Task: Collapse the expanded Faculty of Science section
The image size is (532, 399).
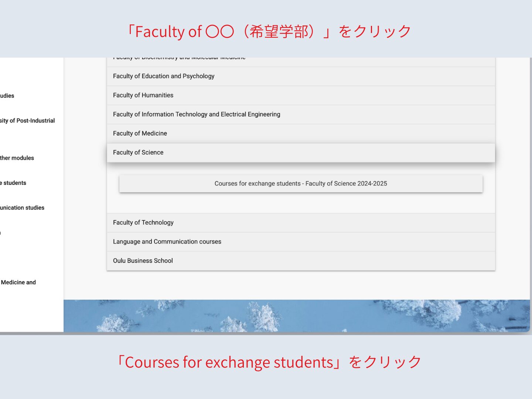Action: 138,153
